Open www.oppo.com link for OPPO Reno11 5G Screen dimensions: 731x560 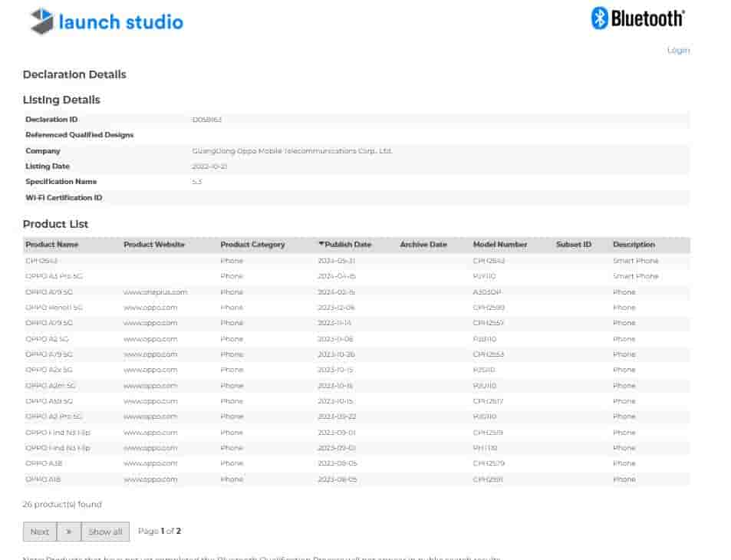[x=150, y=308]
